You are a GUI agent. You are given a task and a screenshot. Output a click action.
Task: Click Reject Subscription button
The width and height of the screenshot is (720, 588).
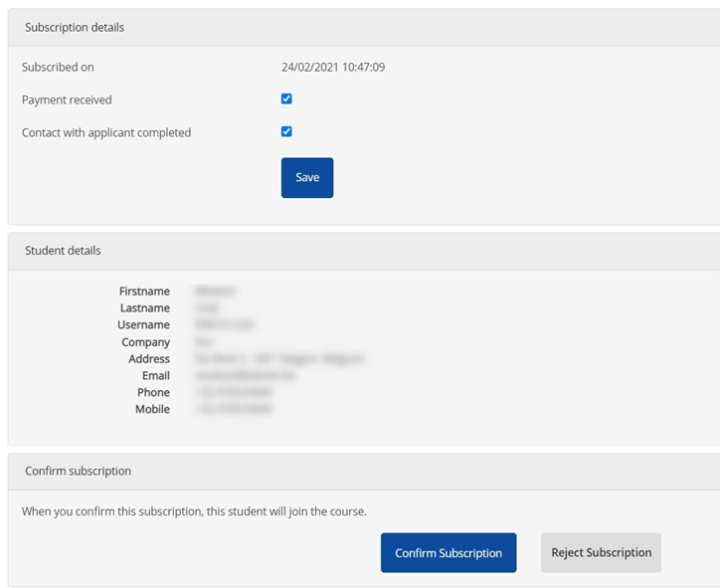click(x=601, y=552)
